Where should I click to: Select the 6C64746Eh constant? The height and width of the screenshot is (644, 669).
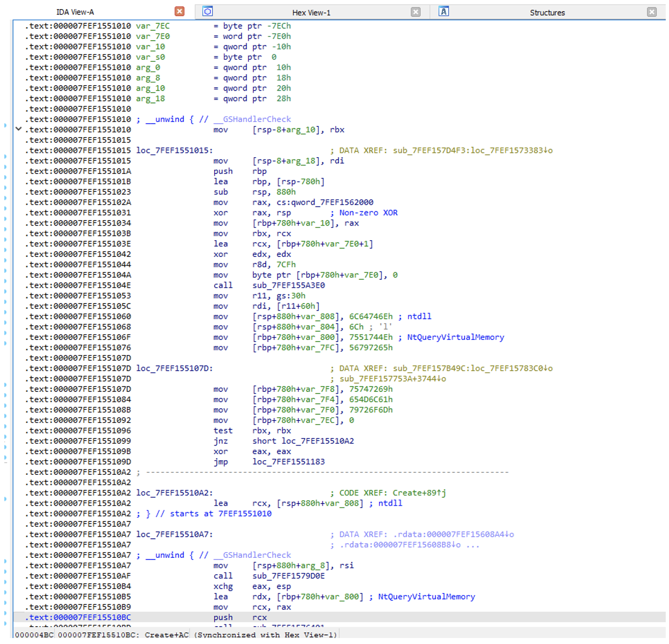[371, 316]
